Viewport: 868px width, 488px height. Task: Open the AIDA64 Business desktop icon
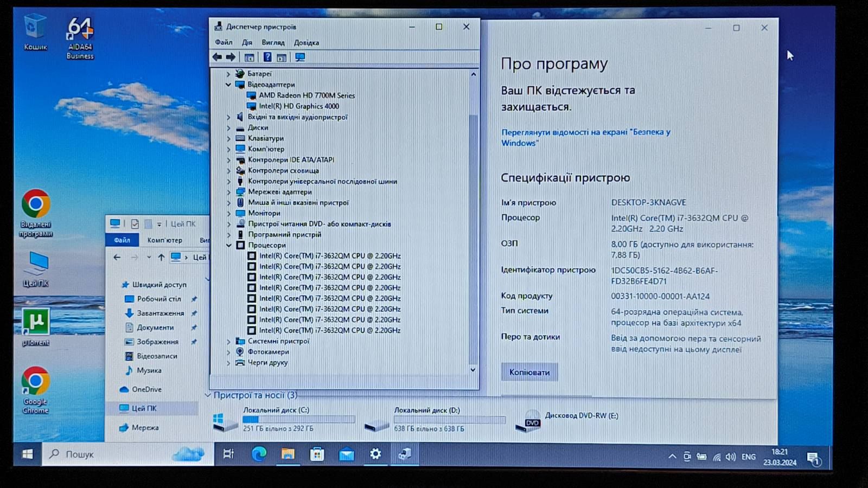click(80, 37)
